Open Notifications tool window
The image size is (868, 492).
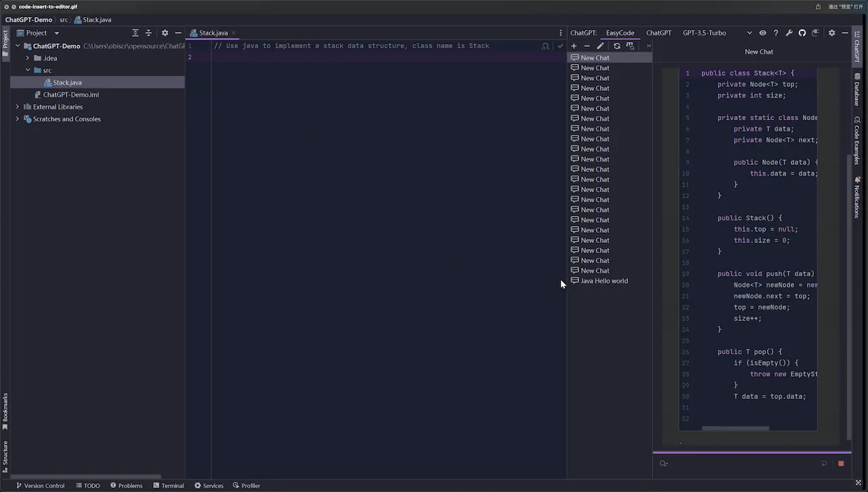point(857,197)
